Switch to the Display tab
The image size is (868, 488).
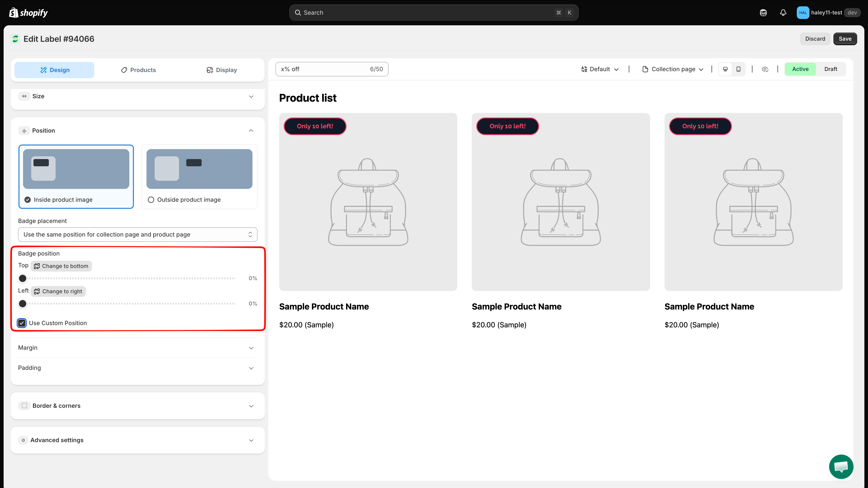click(221, 70)
